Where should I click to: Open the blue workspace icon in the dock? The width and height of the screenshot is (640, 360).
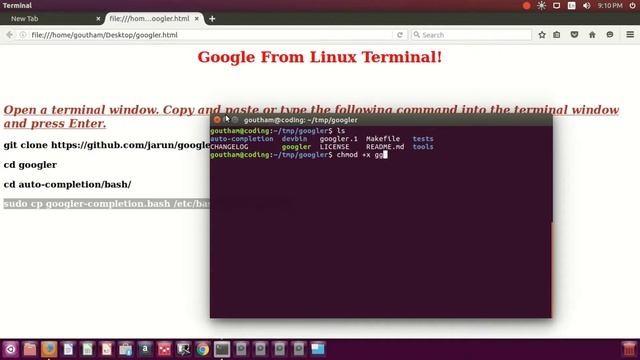click(318, 349)
